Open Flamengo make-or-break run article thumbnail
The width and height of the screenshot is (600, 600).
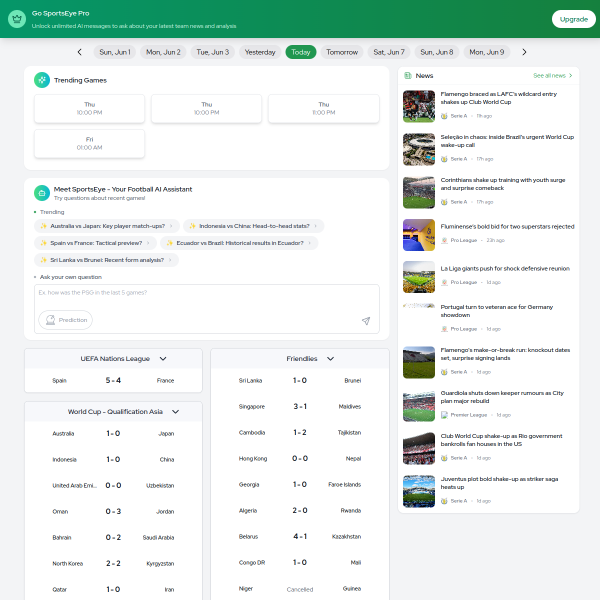pos(419,362)
